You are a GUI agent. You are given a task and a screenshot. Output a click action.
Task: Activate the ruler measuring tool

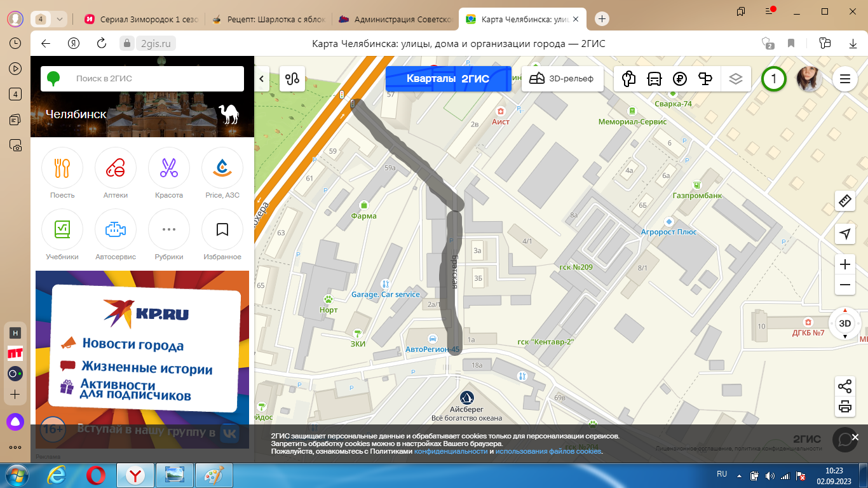845,201
